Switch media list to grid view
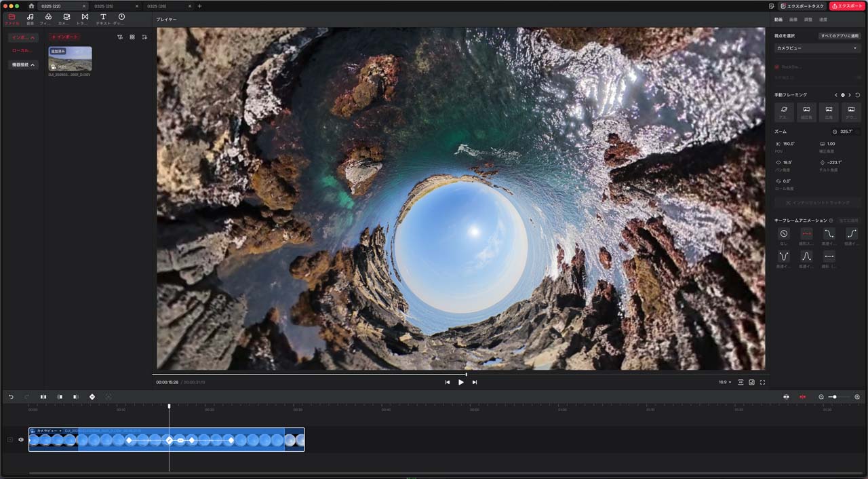This screenshot has height=479, width=868. (x=132, y=37)
